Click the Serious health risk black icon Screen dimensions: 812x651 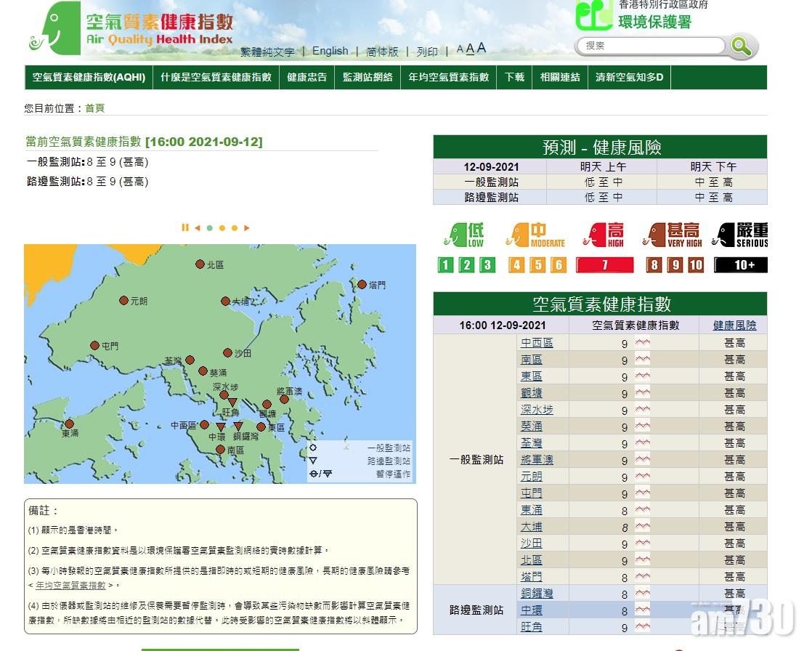coord(740,235)
